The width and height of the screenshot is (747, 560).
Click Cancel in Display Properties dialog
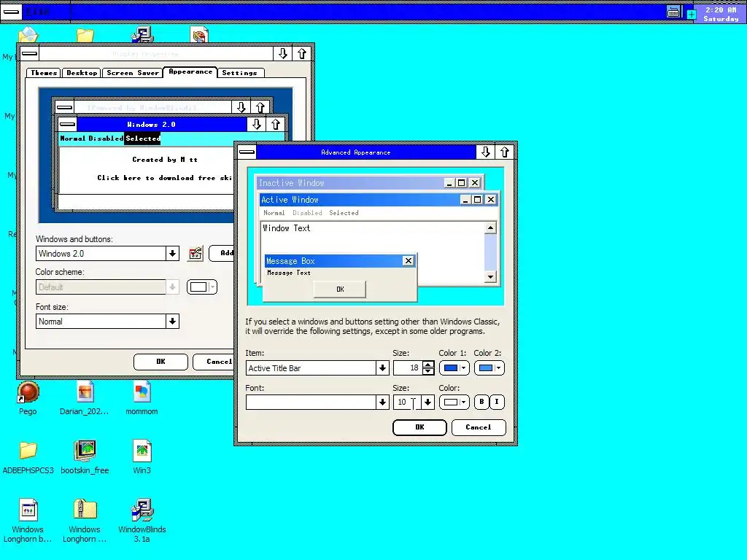click(214, 362)
